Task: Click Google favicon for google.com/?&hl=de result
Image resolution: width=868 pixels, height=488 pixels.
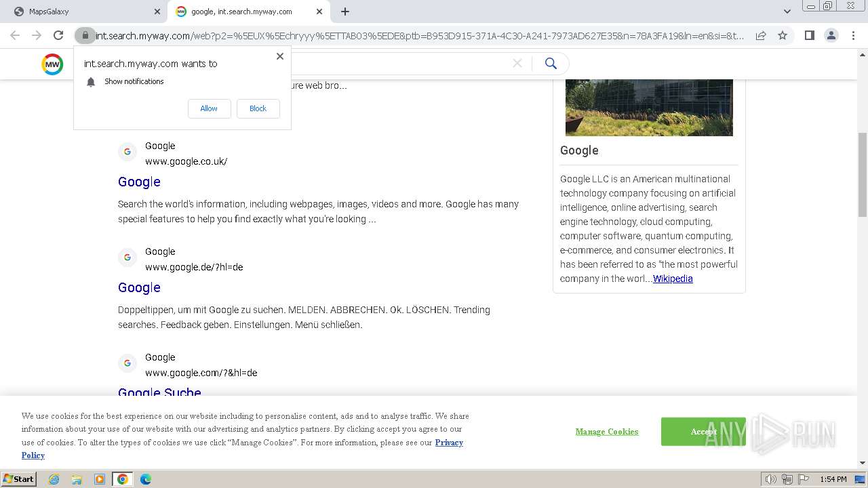Action: pyautogui.click(x=127, y=363)
